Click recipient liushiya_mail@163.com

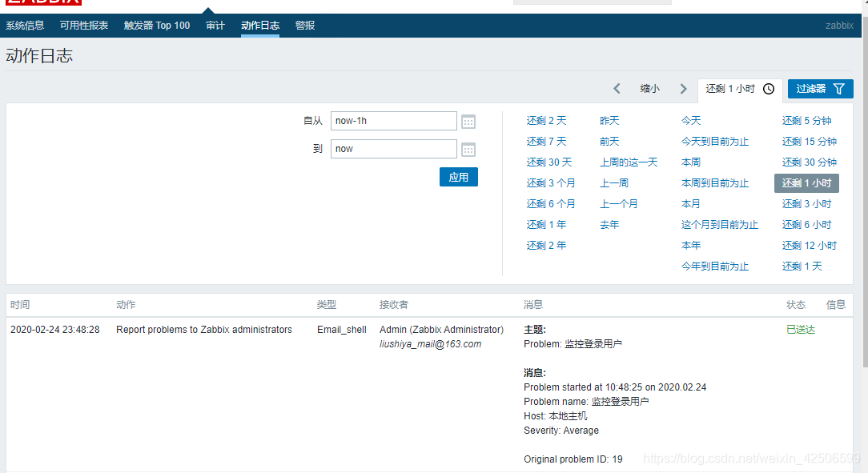tap(430, 344)
